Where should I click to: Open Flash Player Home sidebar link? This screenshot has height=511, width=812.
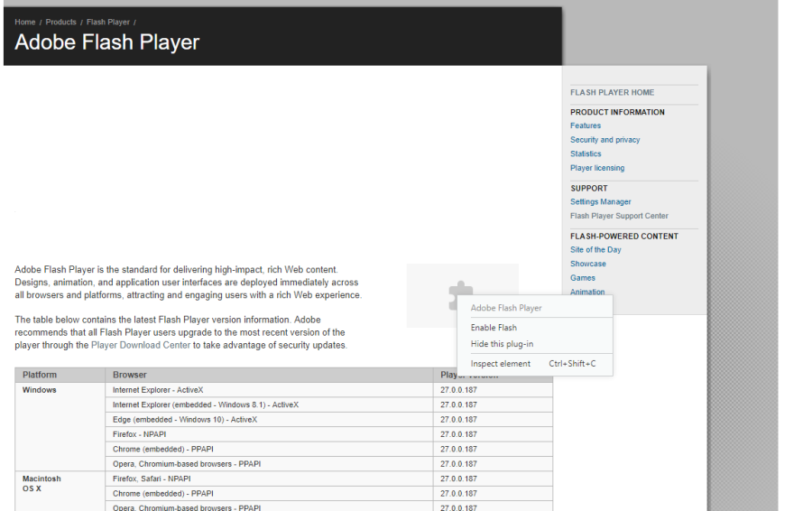pyautogui.click(x=612, y=92)
